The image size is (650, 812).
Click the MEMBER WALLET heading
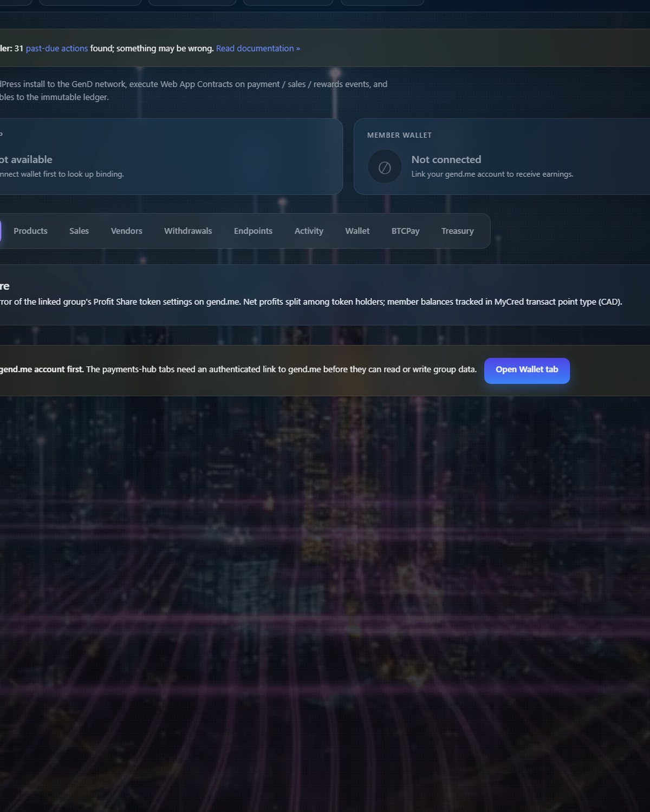click(399, 135)
